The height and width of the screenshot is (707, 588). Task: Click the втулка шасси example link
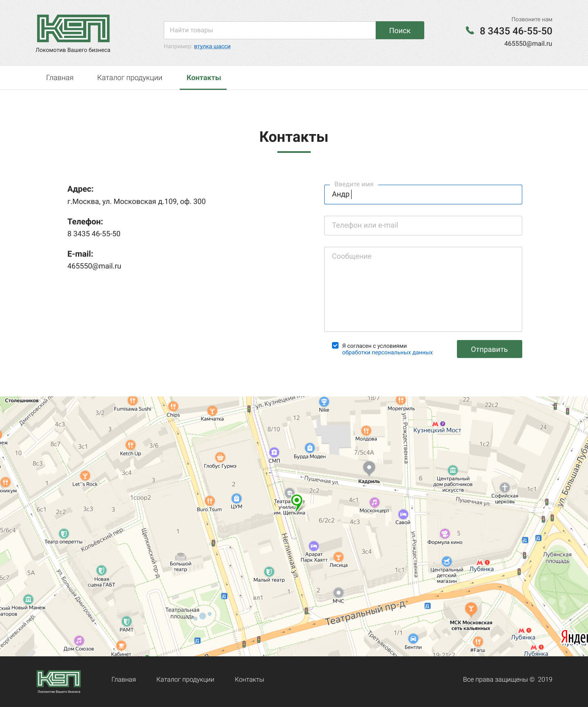click(x=212, y=46)
